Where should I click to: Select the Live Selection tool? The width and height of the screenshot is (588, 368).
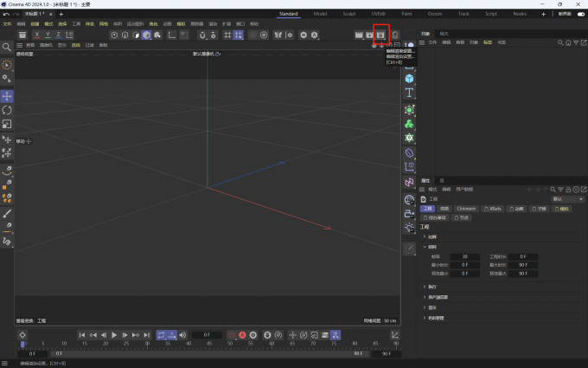7,65
